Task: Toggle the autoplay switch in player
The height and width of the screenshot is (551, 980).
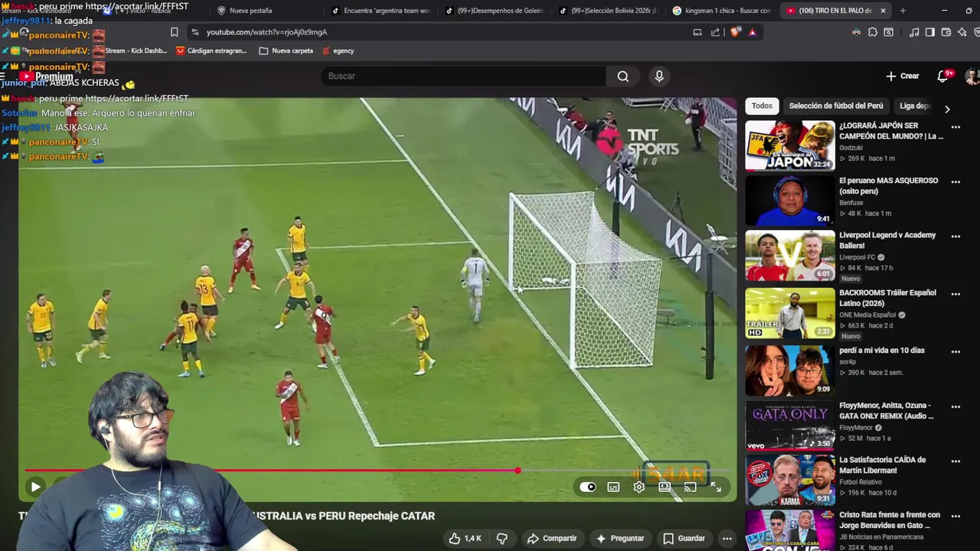Action: (x=587, y=487)
